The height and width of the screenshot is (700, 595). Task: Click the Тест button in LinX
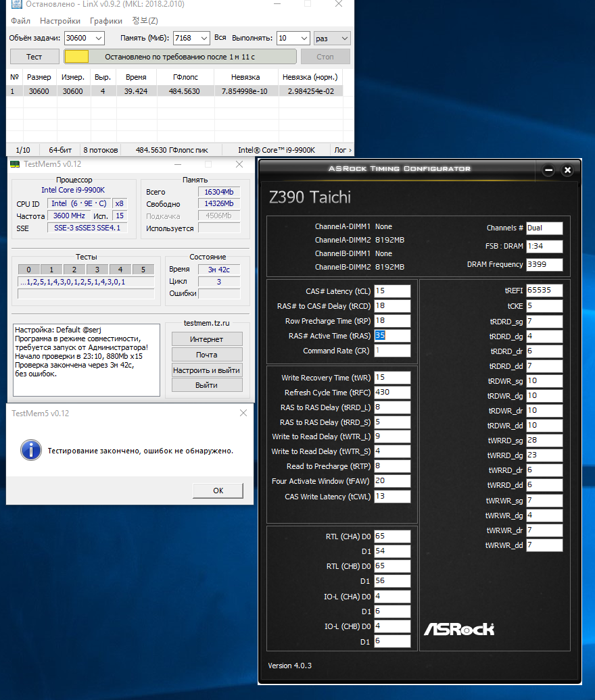(34, 57)
